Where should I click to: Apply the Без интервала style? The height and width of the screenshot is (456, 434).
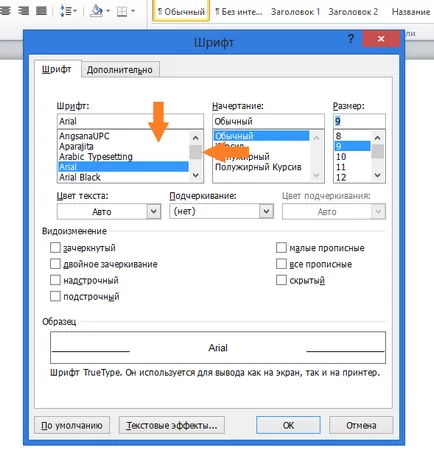pos(239,12)
